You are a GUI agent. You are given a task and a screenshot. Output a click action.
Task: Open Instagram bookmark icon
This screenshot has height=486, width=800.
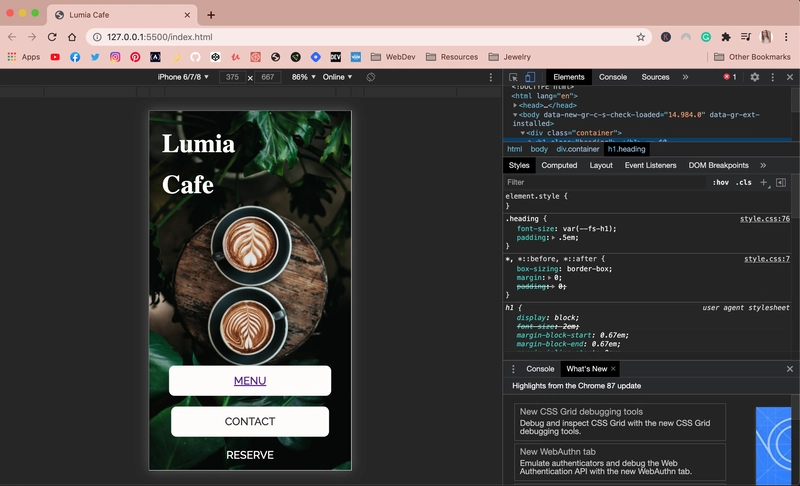(x=115, y=57)
